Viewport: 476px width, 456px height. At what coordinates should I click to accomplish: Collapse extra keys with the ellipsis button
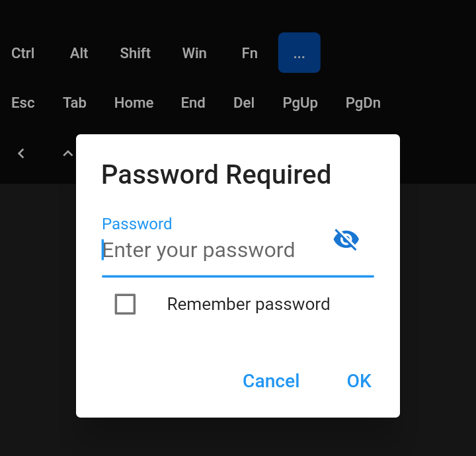[299, 53]
